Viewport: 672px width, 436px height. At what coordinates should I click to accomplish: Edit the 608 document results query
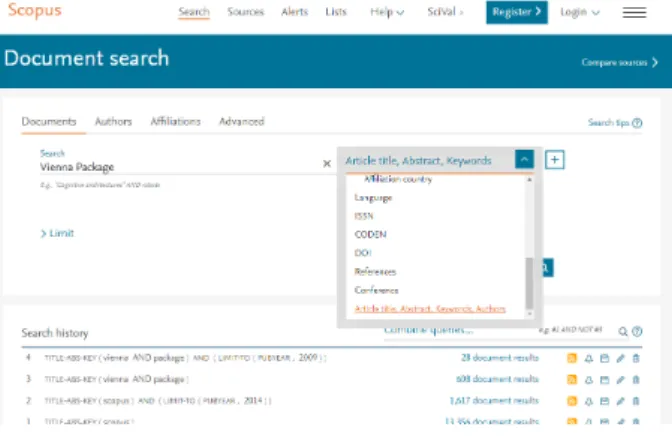pyautogui.click(x=620, y=380)
